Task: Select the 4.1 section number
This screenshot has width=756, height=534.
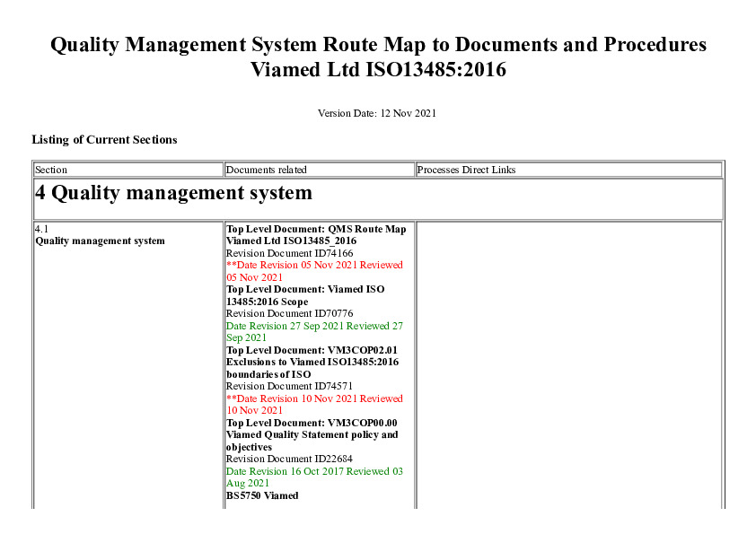Action: pos(41,229)
